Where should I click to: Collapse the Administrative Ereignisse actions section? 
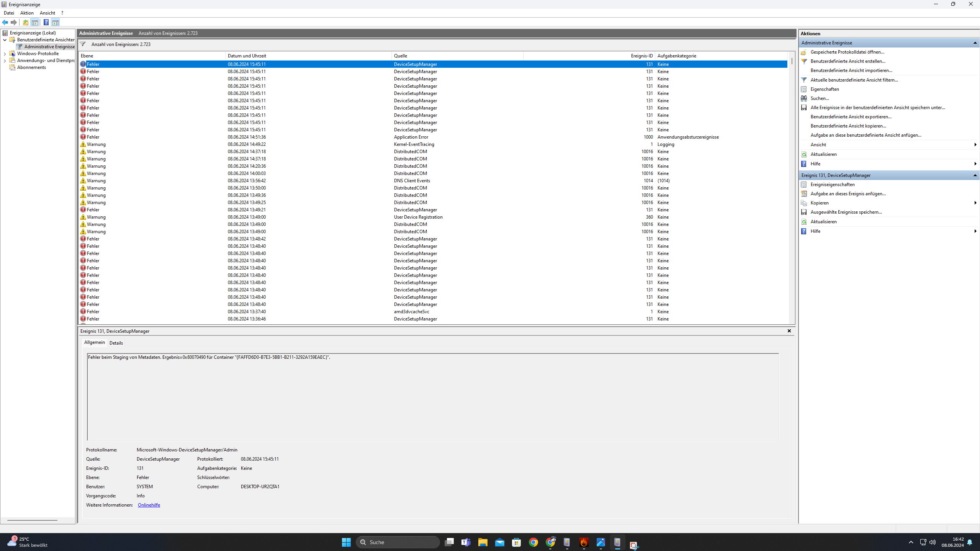click(975, 43)
